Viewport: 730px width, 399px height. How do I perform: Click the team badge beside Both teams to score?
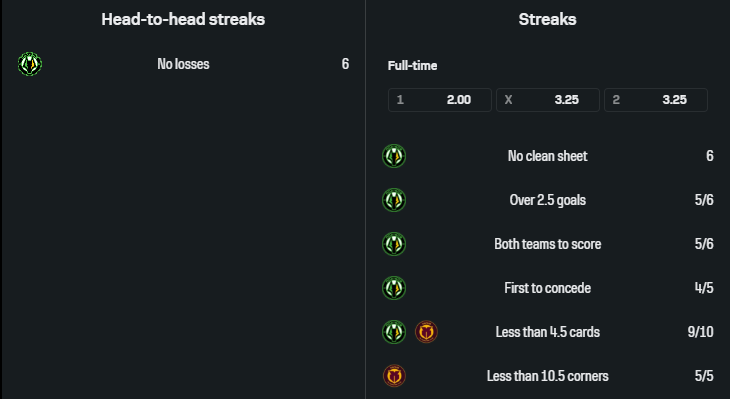pyautogui.click(x=394, y=244)
